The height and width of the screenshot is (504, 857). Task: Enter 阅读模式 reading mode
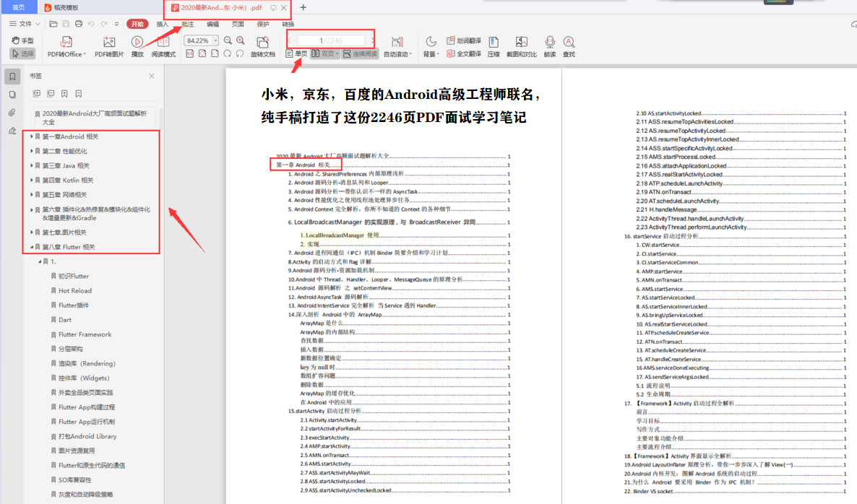click(163, 46)
